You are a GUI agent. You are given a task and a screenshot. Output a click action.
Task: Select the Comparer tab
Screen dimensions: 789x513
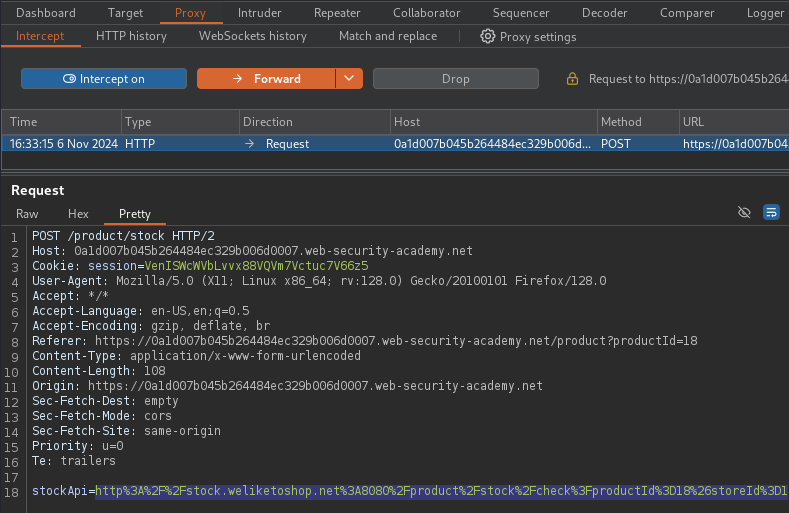click(687, 13)
